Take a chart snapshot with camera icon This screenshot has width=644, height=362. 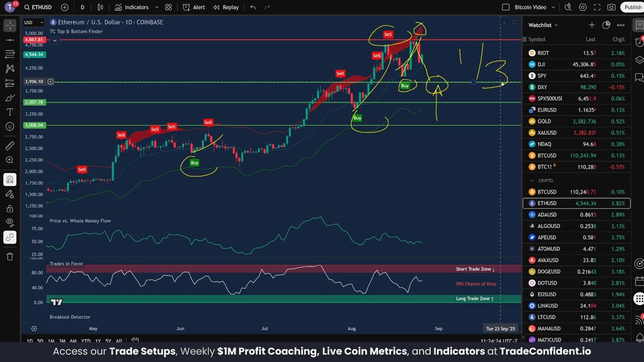coord(611,7)
